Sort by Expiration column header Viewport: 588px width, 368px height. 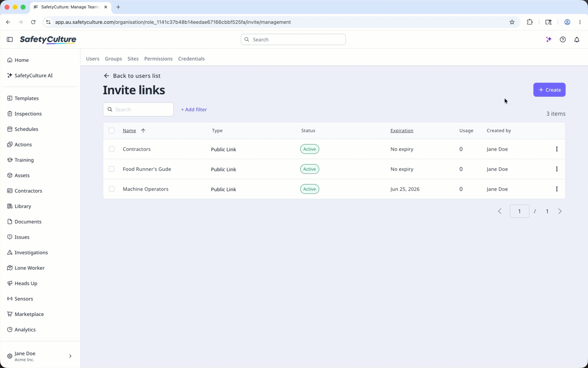(402, 131)
